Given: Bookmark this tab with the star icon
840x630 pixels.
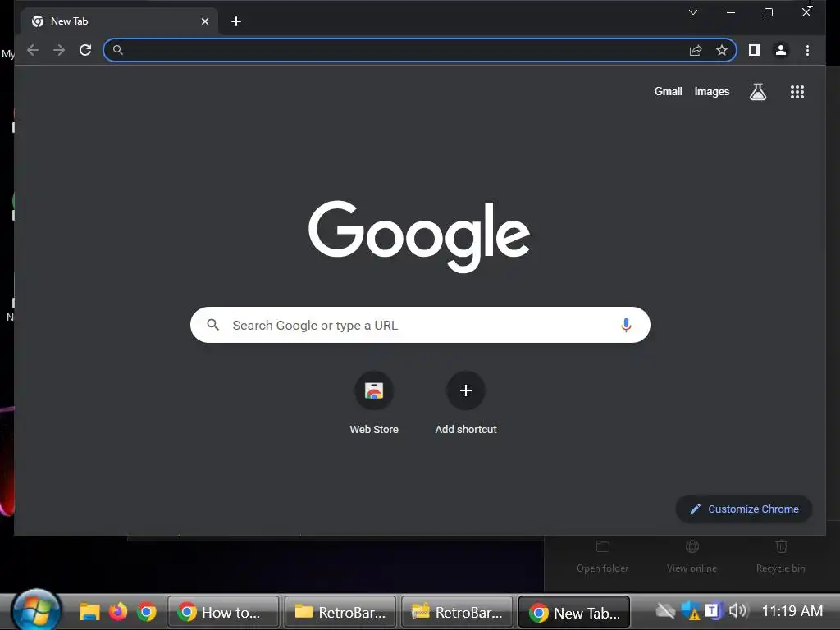Looking at the screenshot, I should (x=722, y=50).
